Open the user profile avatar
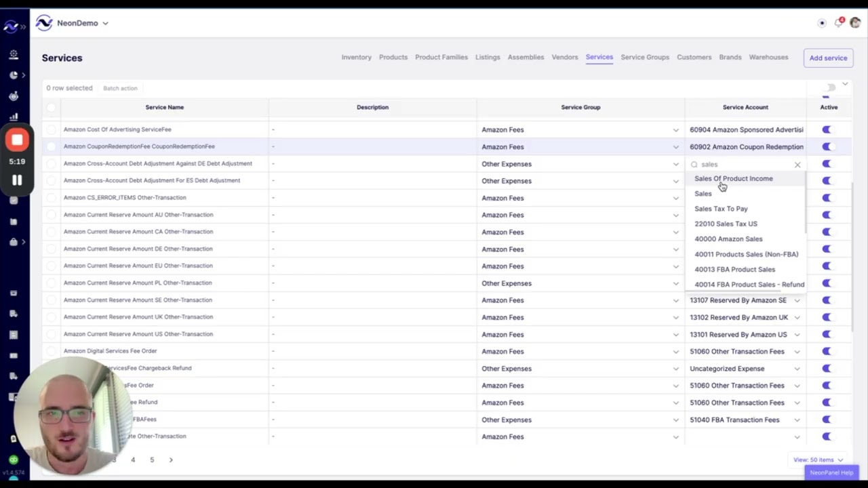The height and width of the screenshot is (488, 868). [x=855, y=23]
